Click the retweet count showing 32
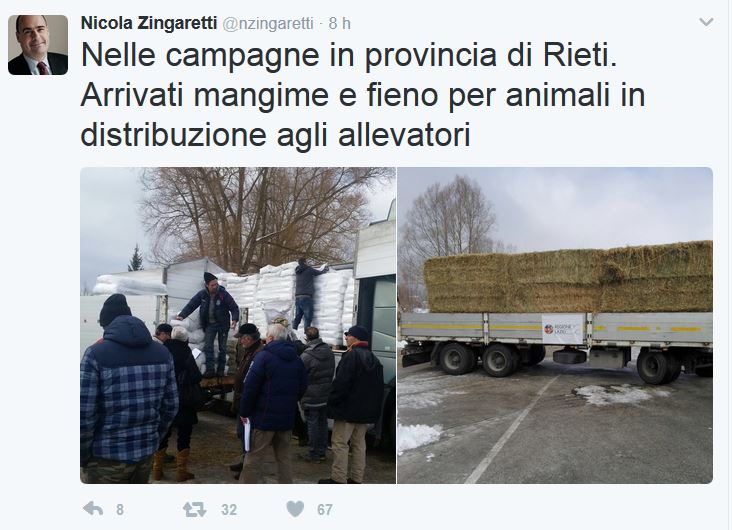This screenshot has height=530, width=732. pyautogui.click(x=229, y=509)
